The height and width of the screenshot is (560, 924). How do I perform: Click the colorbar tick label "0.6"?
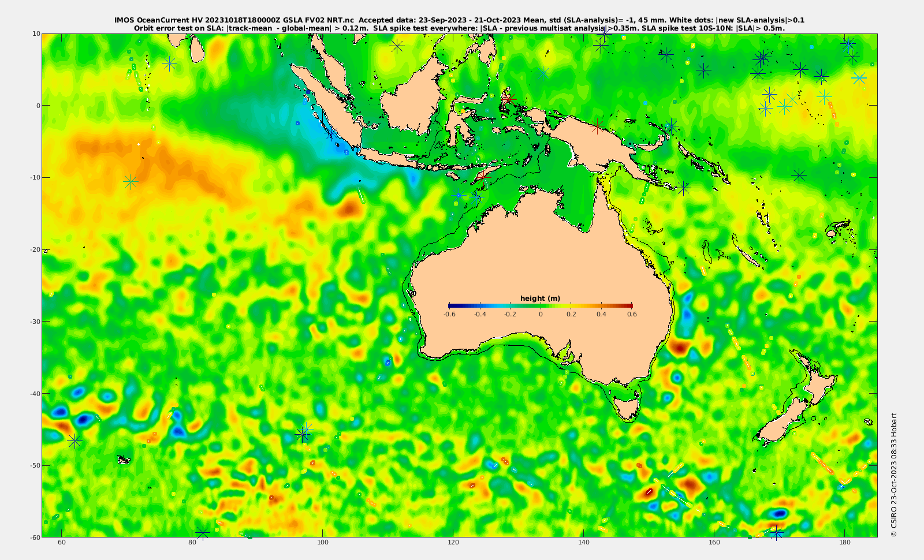click(x=632, y=315)
